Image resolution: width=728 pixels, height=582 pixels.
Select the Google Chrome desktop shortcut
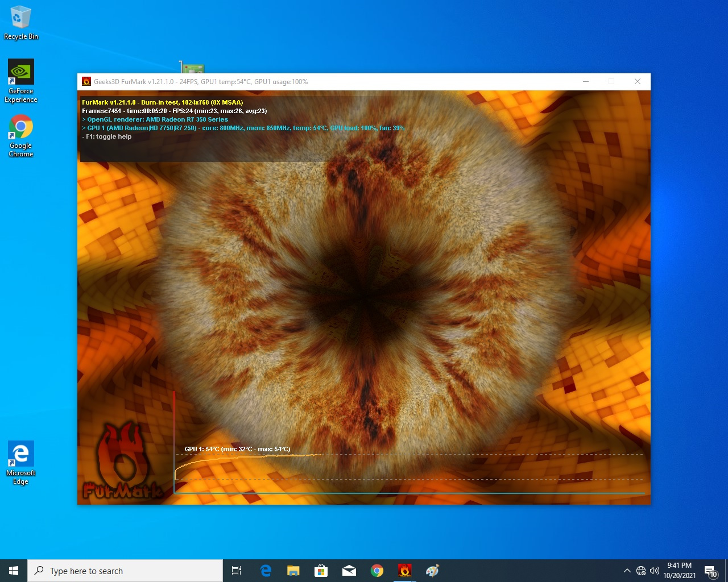click(21, 136)
